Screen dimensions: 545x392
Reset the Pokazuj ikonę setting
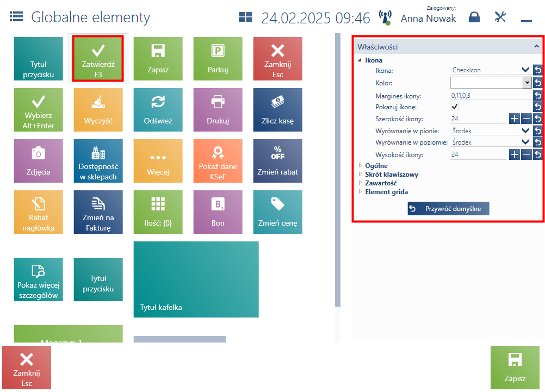coord(537,107)
